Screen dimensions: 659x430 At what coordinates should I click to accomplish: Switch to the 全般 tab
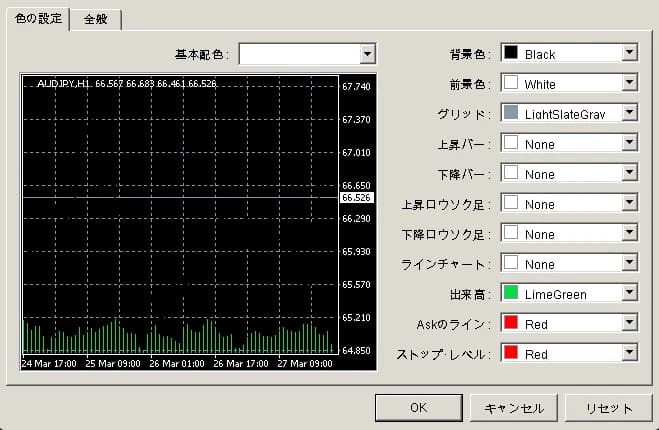(96, 20)
